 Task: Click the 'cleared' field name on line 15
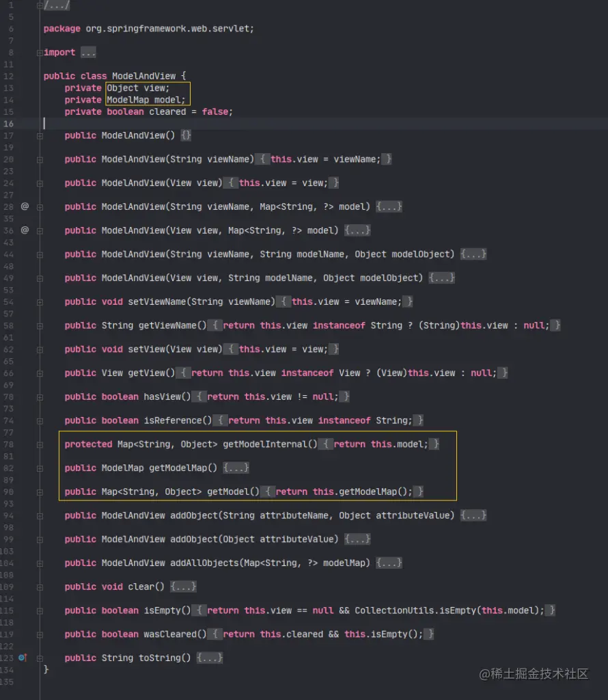click(167, 111)
